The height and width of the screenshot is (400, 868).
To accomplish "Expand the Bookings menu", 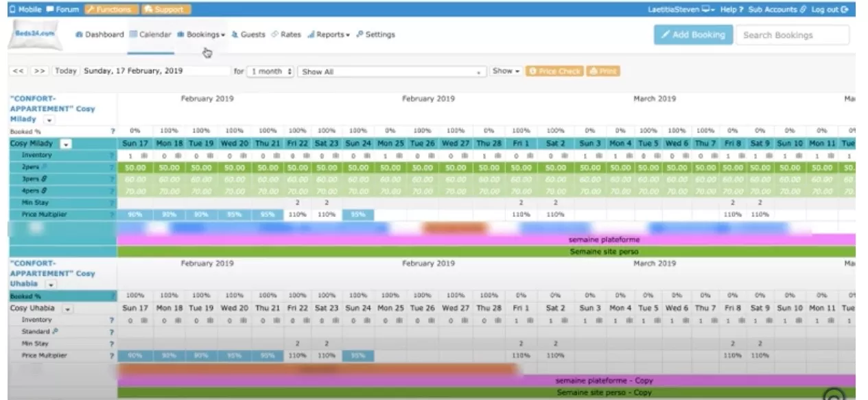I will click(x=201, y=34).
